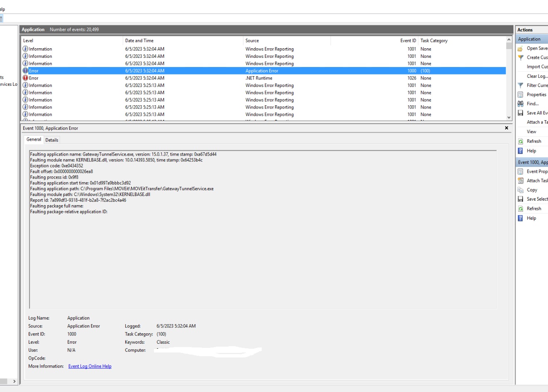This screenshot has width=548, height=392.
Task: Click the Faulting module name KERNELBASE.dll line
Action: pyautogui.click(x=116, y=160)
